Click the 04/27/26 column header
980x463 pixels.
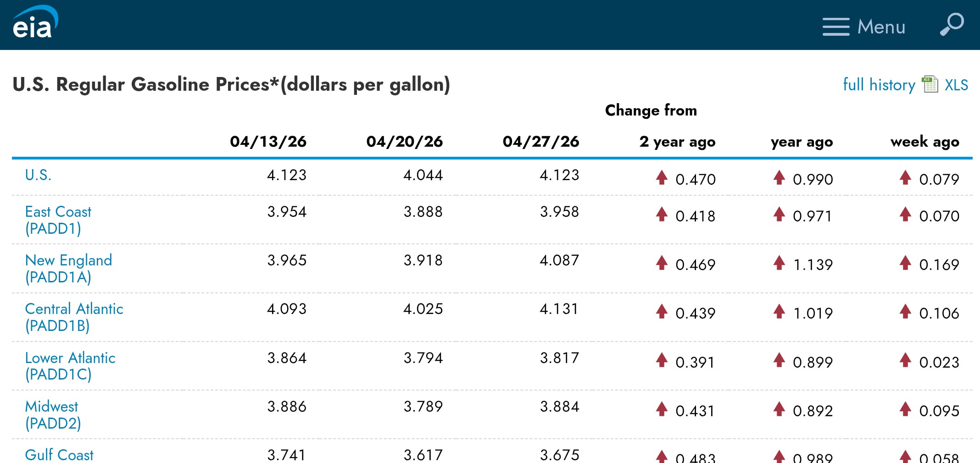click(x=541, y=142)
